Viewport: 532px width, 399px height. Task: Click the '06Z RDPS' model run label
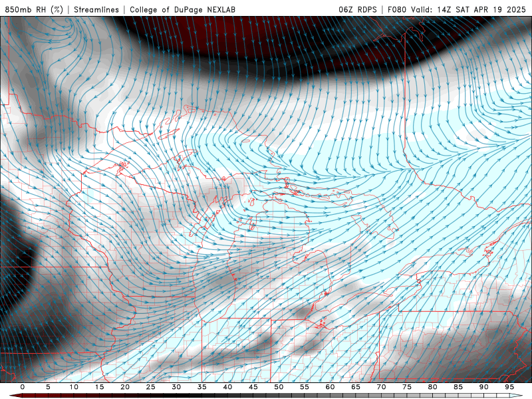pyautogui.click(x=358, y=9)
